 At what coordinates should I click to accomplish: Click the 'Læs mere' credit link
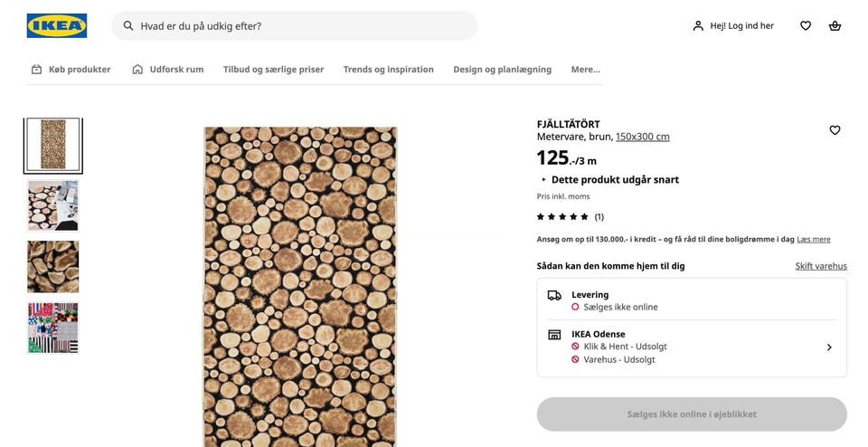click(x=814, y=239)
